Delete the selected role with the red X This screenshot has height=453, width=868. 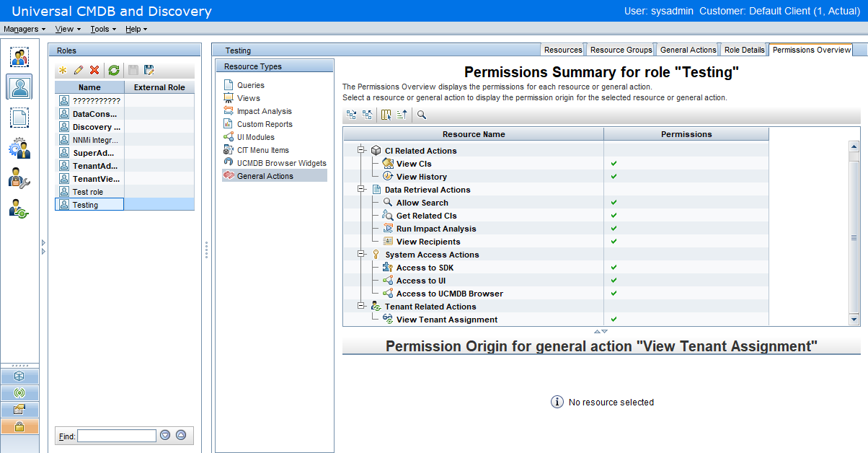[x=94, y=70]
